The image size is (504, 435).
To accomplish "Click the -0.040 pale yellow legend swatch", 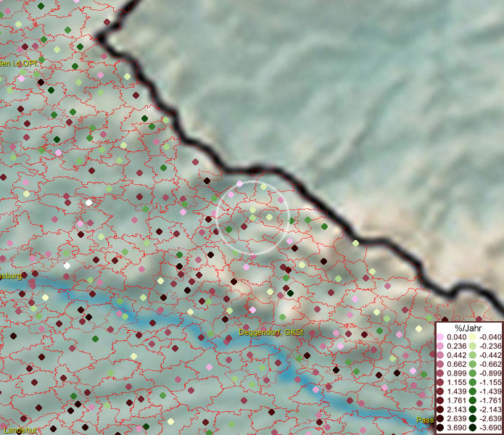I will tap(473, 337).
